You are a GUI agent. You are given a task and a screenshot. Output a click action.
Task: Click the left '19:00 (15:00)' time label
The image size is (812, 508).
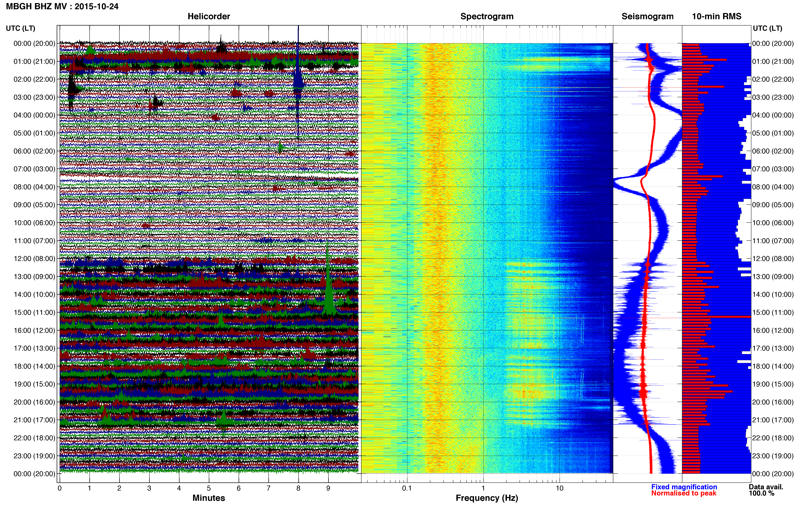34,384
